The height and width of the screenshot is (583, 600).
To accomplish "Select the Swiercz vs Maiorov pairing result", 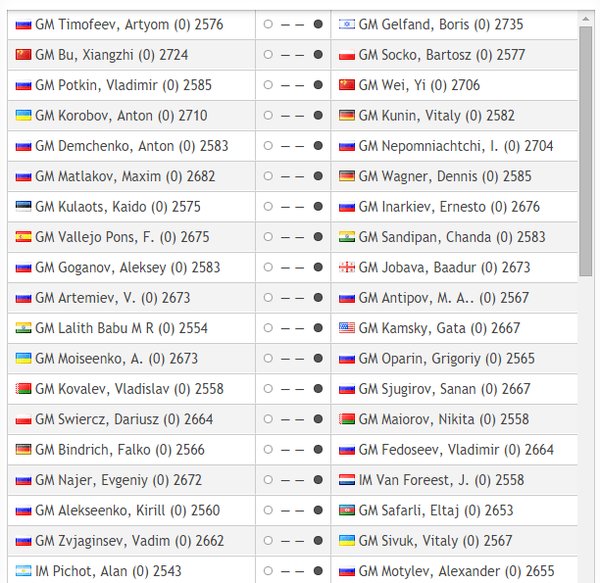I will coord(293,419).
